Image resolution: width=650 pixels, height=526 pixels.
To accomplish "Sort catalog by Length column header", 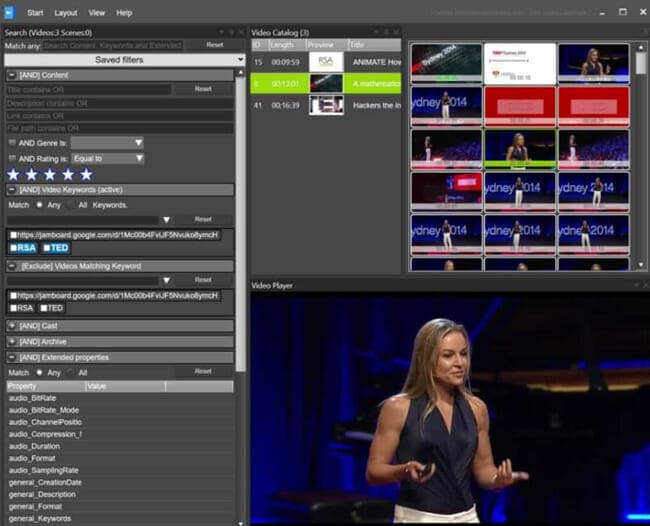I will click(287, 45).
